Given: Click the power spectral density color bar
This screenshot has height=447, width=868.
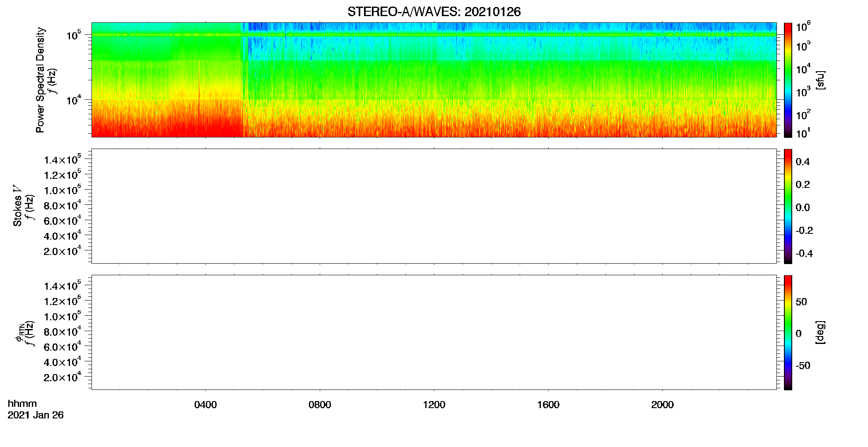Looking at the screenshot, I should [788, 80].
